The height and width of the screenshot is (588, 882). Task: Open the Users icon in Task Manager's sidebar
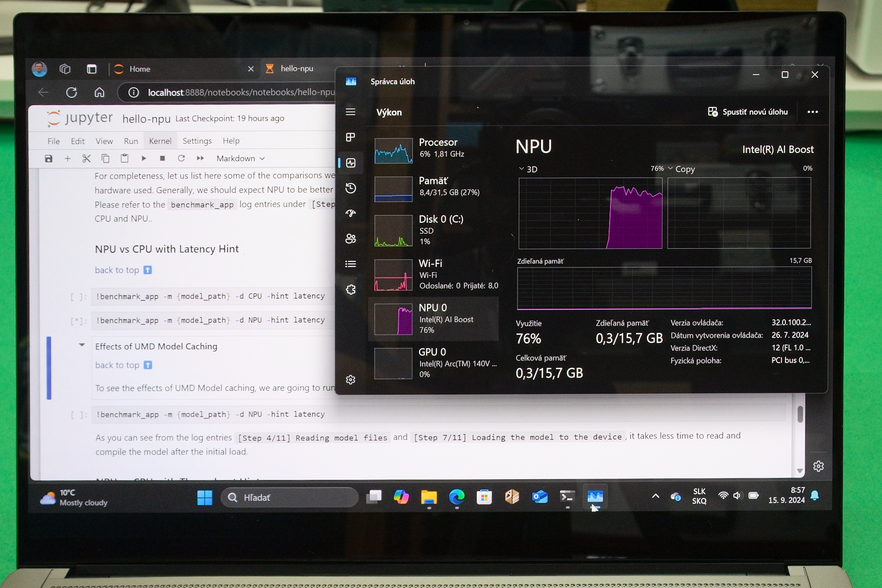(351, 238)
